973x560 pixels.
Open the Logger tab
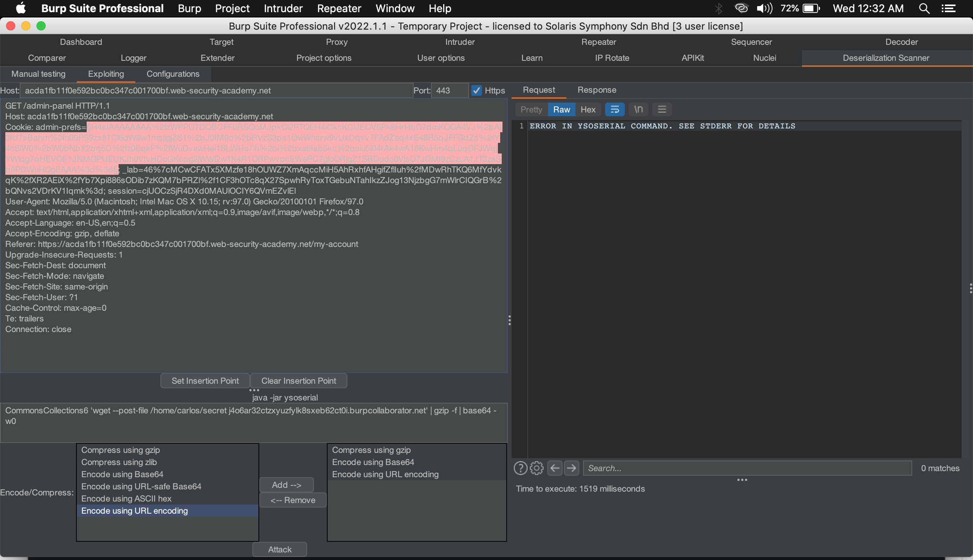click(133, 58)
